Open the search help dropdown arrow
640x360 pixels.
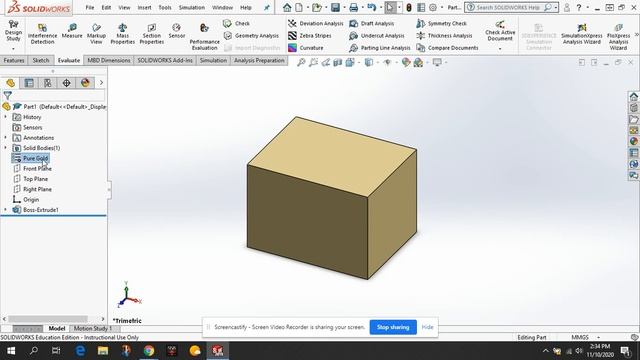tap(556, 7)
